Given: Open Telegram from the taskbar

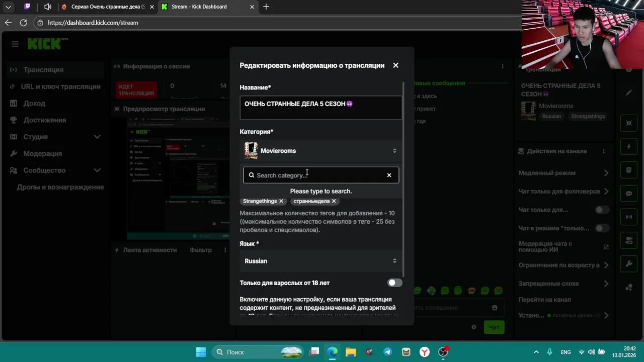Looking at the screenshot, I should (387, 352).
